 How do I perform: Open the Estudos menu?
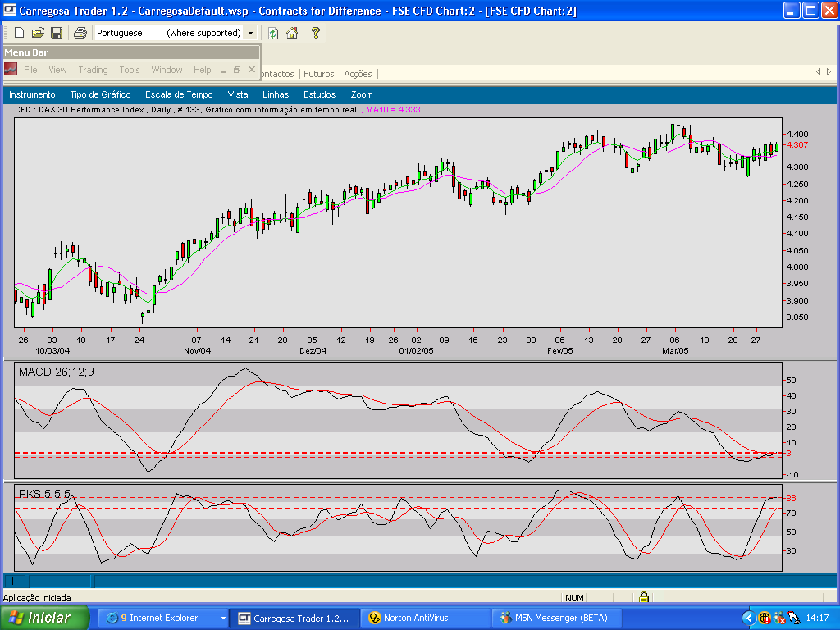point(319,94)
